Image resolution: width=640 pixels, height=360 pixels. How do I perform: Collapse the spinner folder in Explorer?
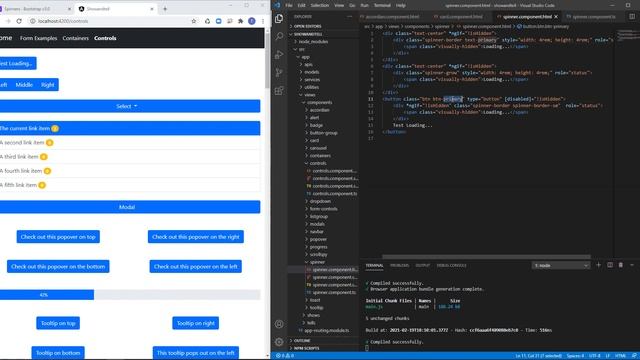click(x=317, y=262)
